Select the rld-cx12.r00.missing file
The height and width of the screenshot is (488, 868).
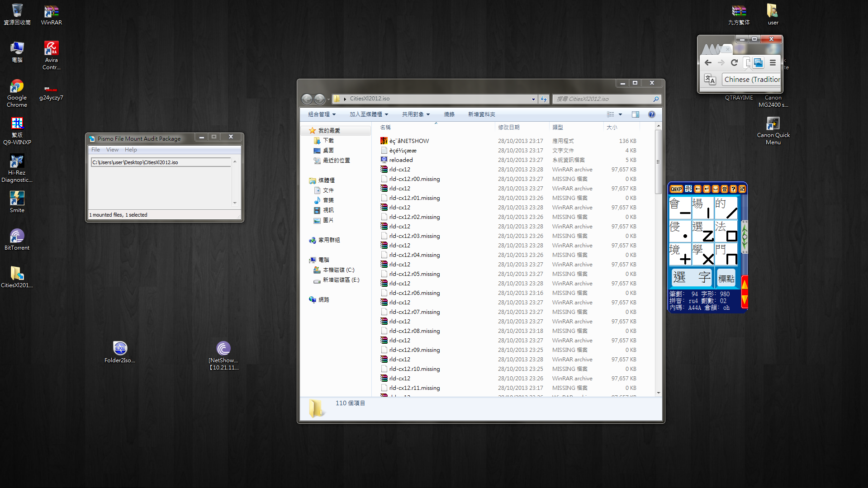pos(414,179)
